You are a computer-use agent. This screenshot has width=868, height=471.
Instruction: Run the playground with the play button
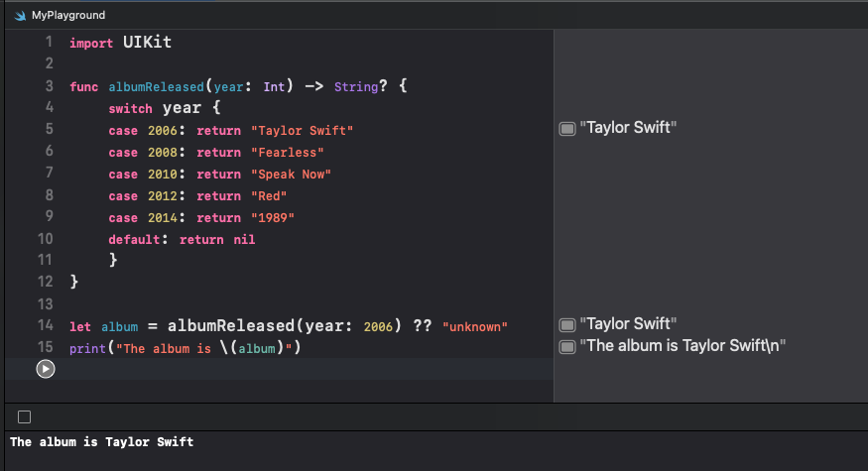coord(46,369)
